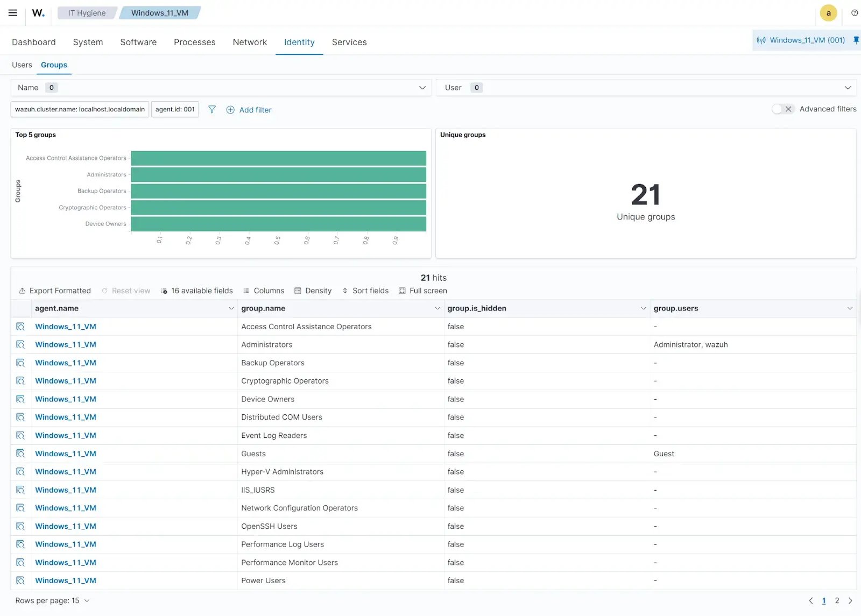Expand the Name filter dropdown
The image size is (861, 616).
click(422, 88)
